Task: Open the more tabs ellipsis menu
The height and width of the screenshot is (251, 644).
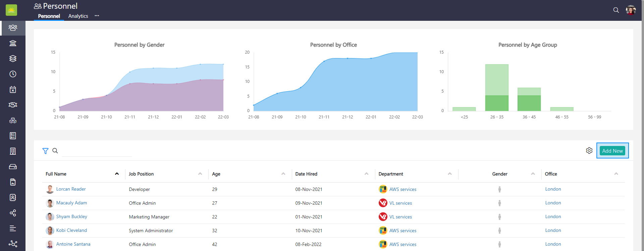Action: [97, 16]
